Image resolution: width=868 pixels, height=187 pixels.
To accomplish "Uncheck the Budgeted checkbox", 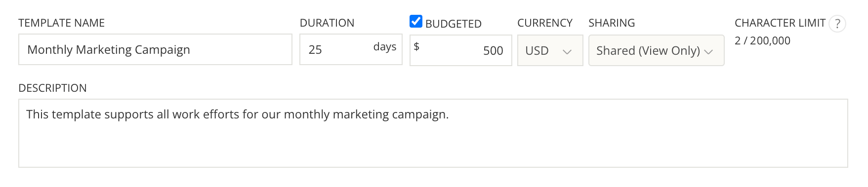I will [416, 22].
